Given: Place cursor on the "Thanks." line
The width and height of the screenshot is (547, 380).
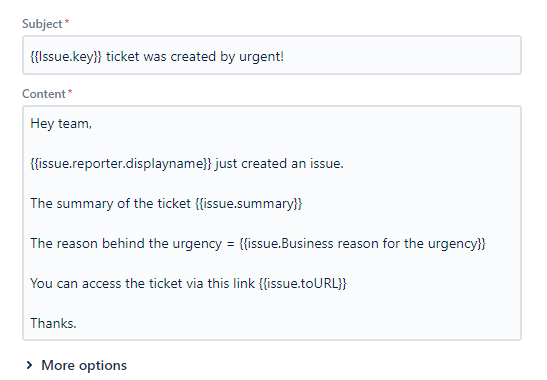Looking at the screenshot, I should point(53,323).
